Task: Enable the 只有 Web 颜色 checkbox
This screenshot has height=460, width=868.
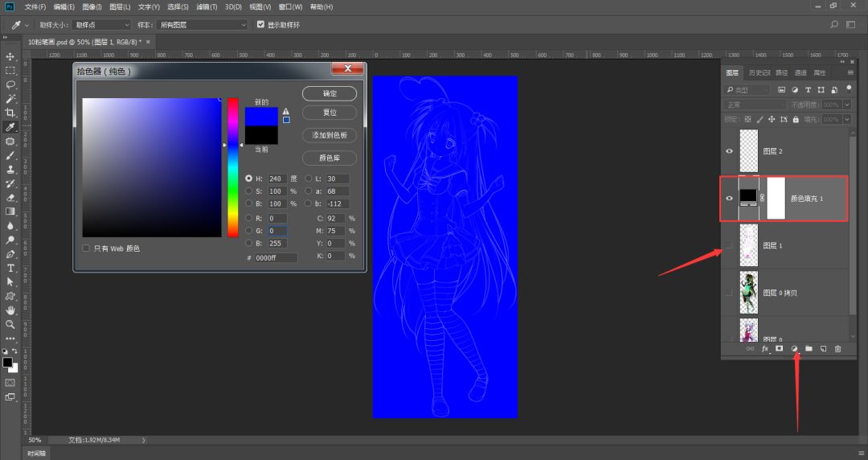Action: 87,248
